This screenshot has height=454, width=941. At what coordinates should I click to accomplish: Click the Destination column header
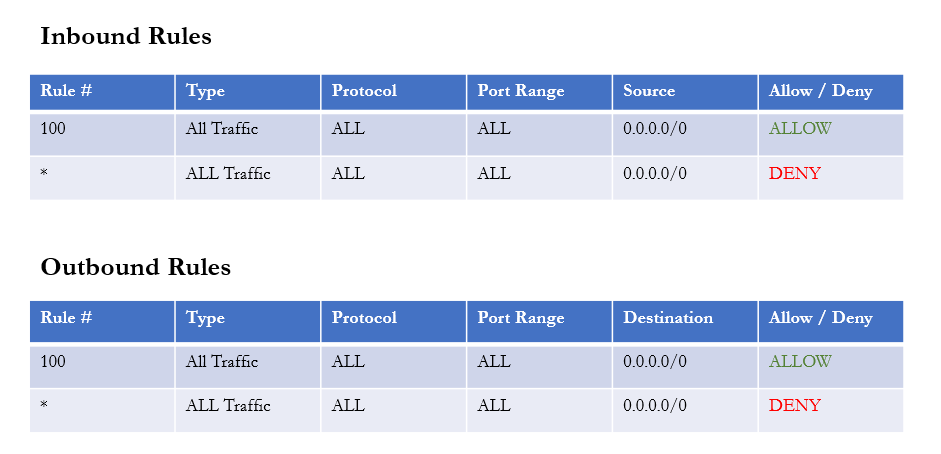[x=685, y=321]
